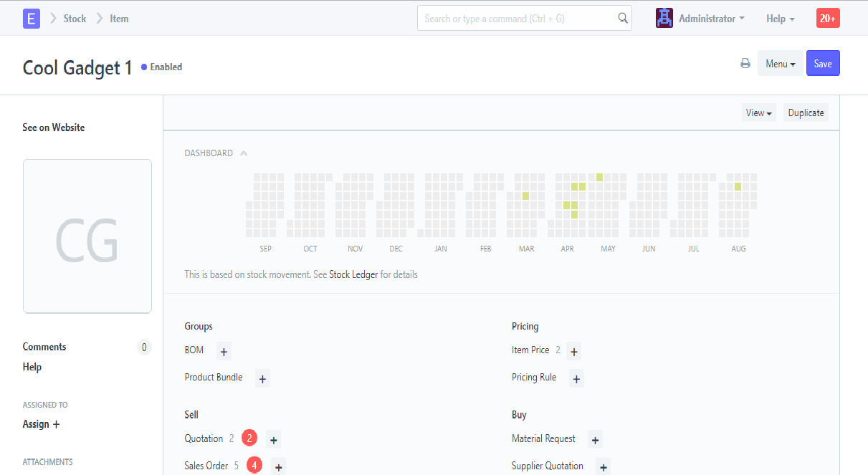
Task: Click the comments count 0 badge
Action: [x=144, y=347]
